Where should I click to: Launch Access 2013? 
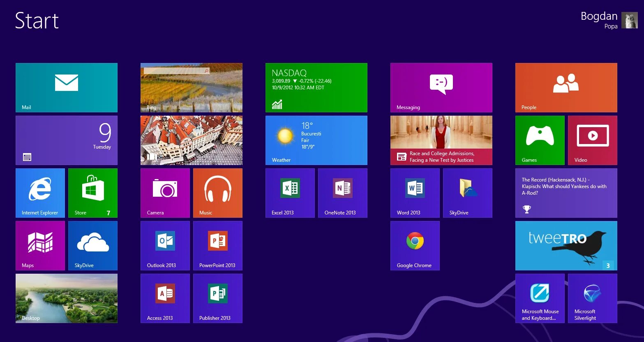click(165, 298)
